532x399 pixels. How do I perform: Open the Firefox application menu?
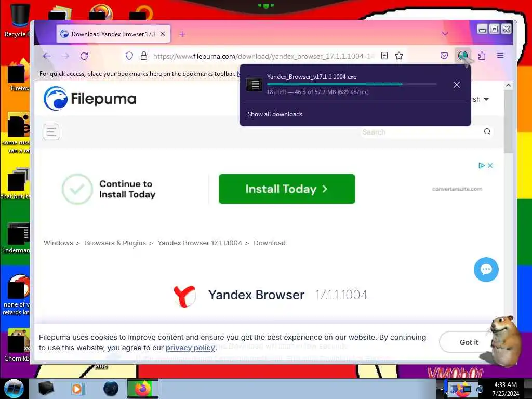click(x=500, y=56)
